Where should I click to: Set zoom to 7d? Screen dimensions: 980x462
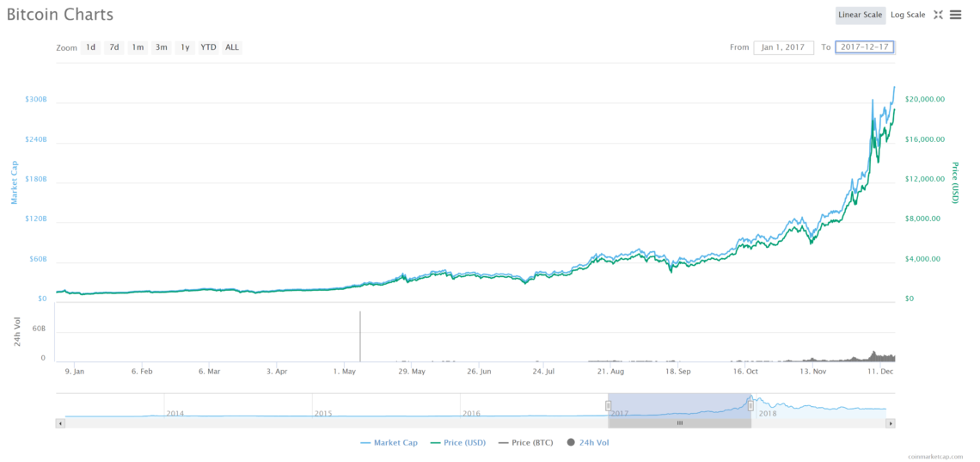113,47
